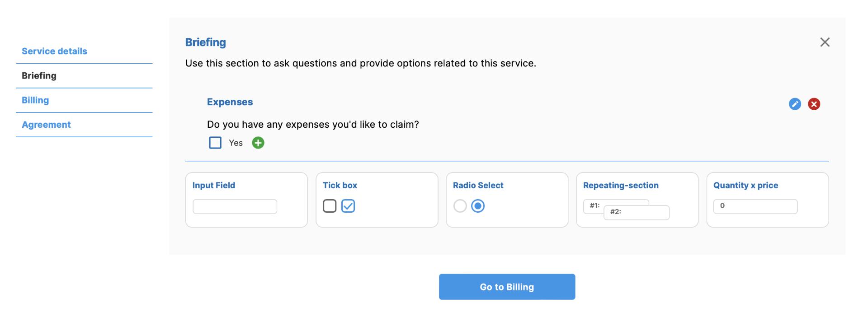The image size is (868, 331).
Task: Add another option with green plus icon
Action: point(258,143)
